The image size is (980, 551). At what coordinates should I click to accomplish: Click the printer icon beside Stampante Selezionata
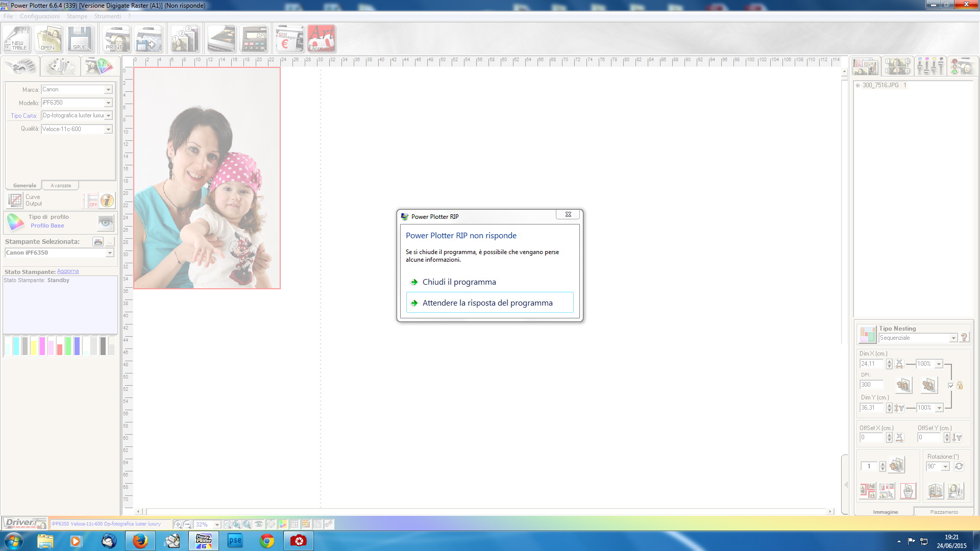point(98,242)
